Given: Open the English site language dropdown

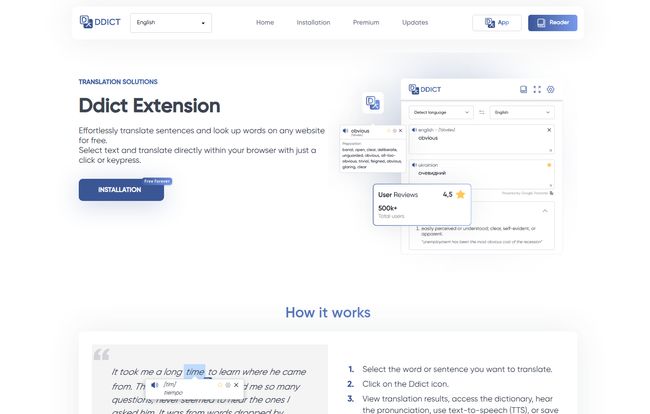Looking at the screenshot, I should pyautogui.click(x=171, y=23).
